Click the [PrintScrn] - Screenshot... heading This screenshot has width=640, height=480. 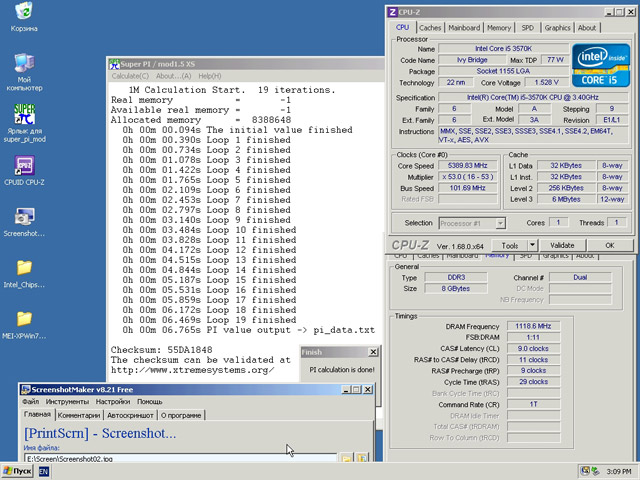coord(100,433)
